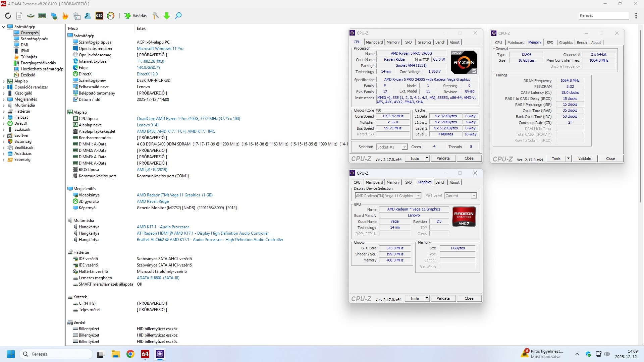The height and width of the screenshot is (362, 644).
Task: Click the refresh icon in AIDA64 toolbar
Action: 8,16
